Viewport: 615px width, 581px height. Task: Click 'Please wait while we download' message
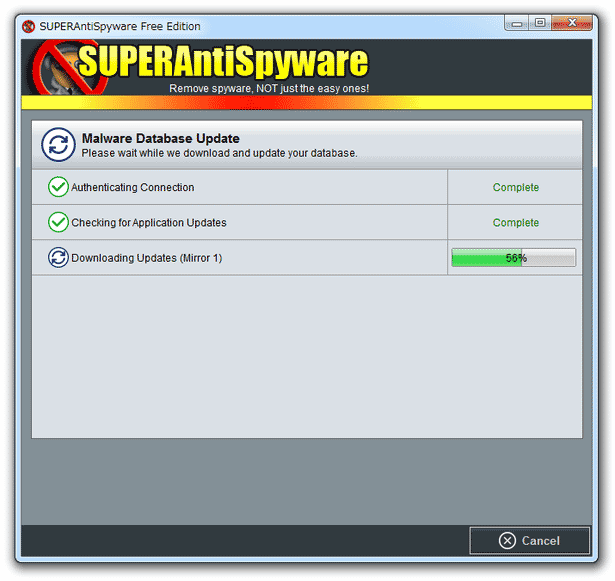tap(219, 153)
